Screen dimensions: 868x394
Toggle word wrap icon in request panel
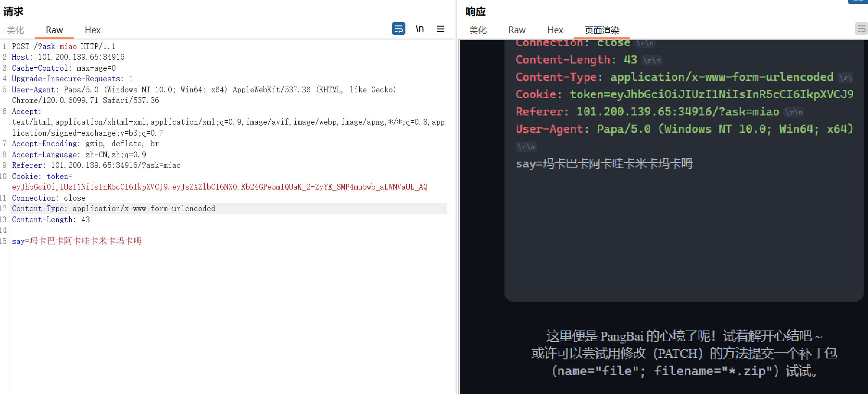398,29
